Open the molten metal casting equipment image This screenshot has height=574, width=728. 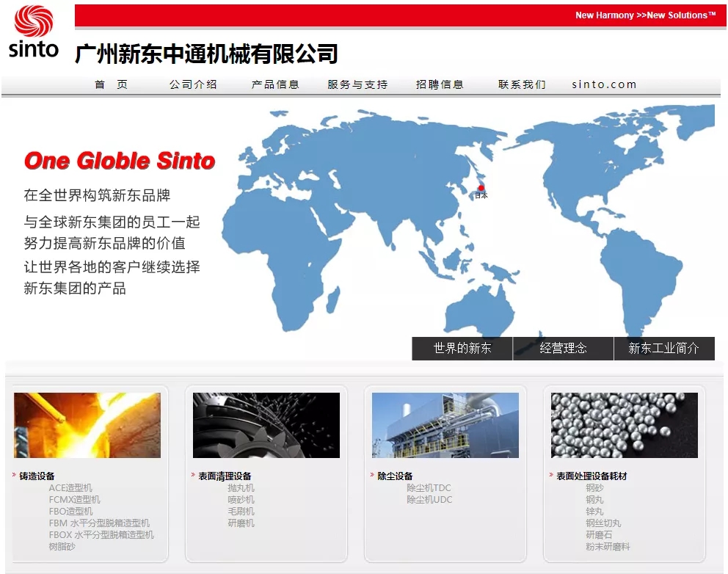(87, 425)
